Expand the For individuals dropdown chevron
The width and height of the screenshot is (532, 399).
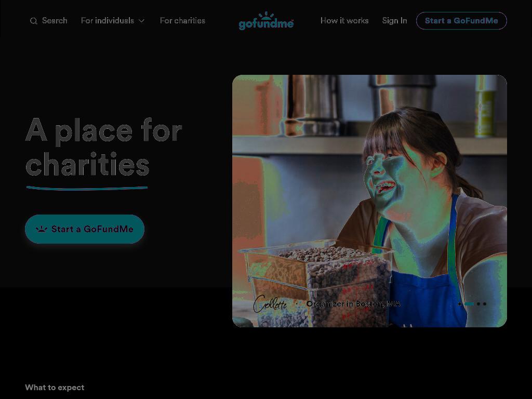(142, 21)
